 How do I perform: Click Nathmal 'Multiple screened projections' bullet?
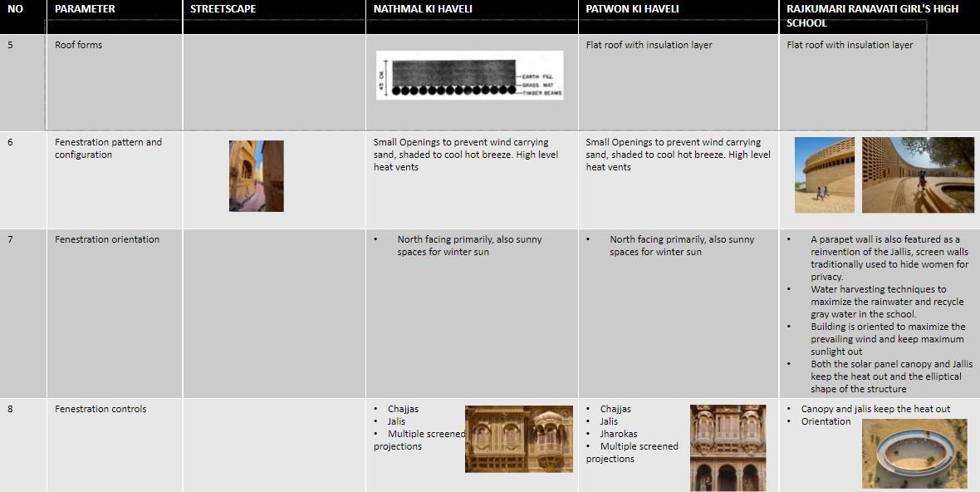420,440
